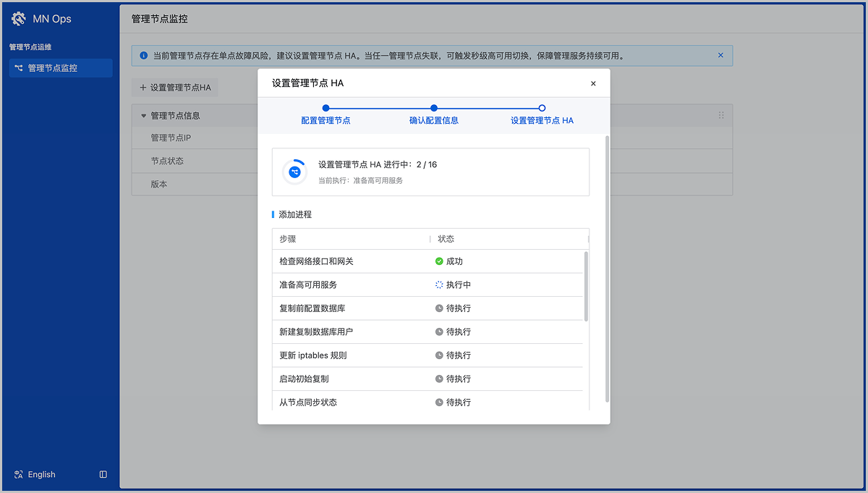Switch language via the English label
868x493 pixels.
pyautogui.click(x=42, y=474)
